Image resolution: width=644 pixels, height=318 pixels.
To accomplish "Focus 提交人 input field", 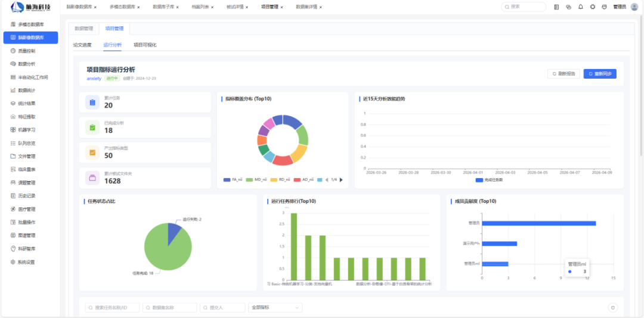I will pos(222,308).
